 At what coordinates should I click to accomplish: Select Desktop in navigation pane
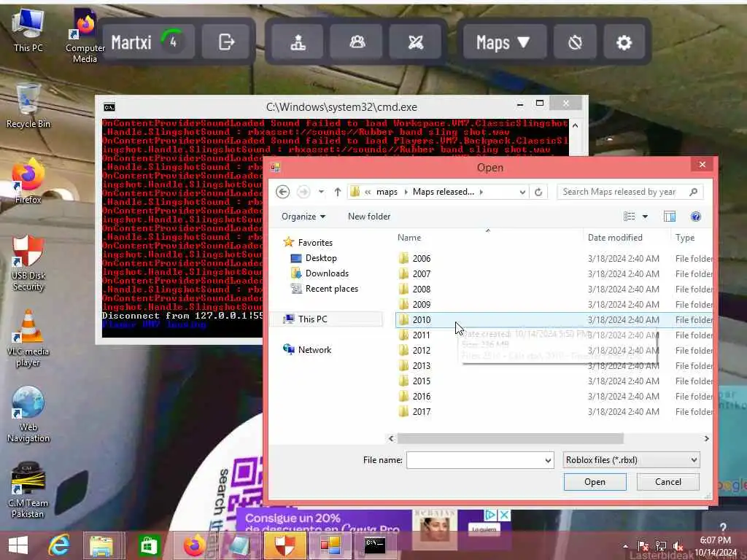[x=314, y=258]
